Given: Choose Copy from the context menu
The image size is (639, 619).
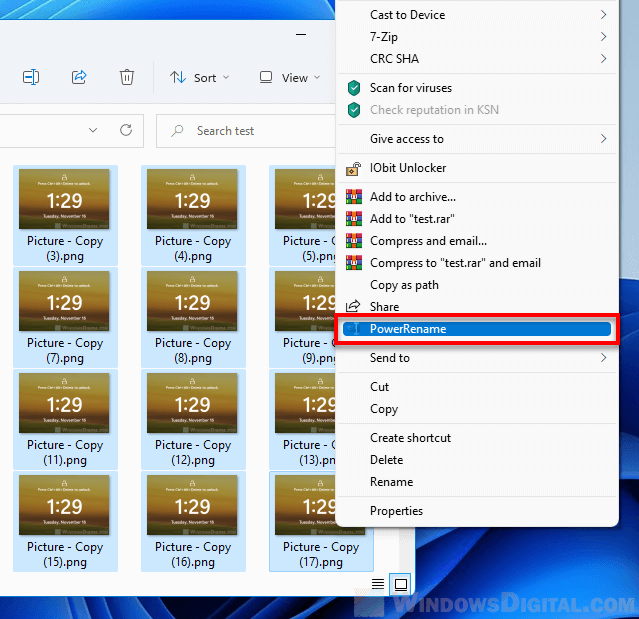Looking at the screenshot, I should click(477, 409).
